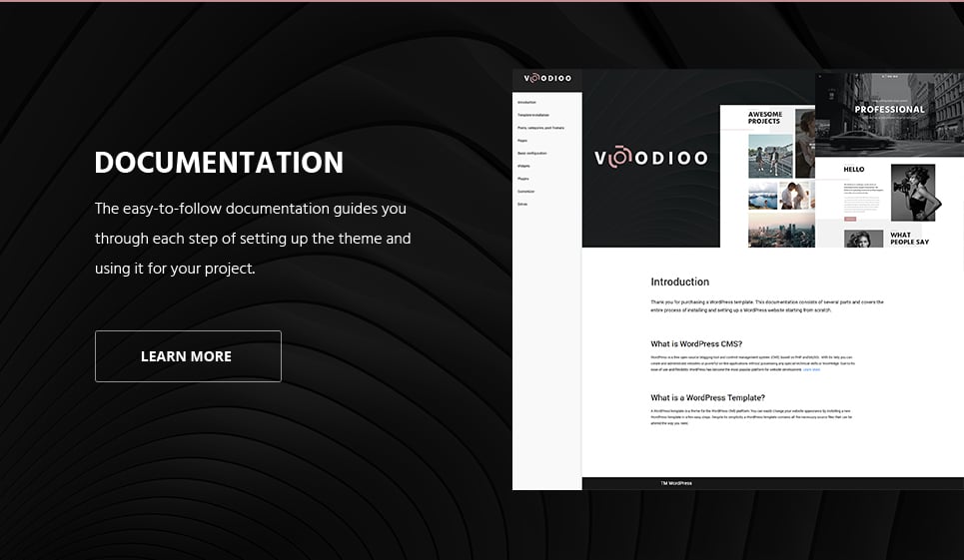Viewport: 964px width, 560px height.
Task: Click the TM WordPress footer text
Action: pos(676,483)
